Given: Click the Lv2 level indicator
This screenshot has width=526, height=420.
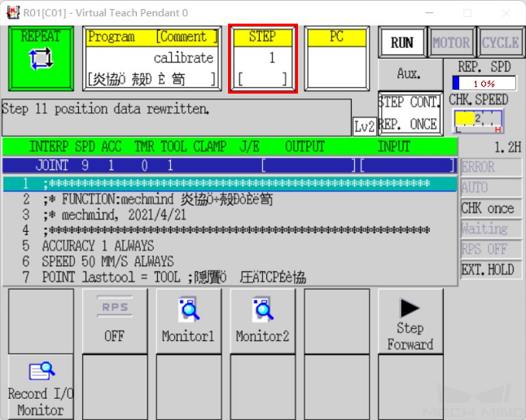Looking at the screenshot, I should 364,126.
